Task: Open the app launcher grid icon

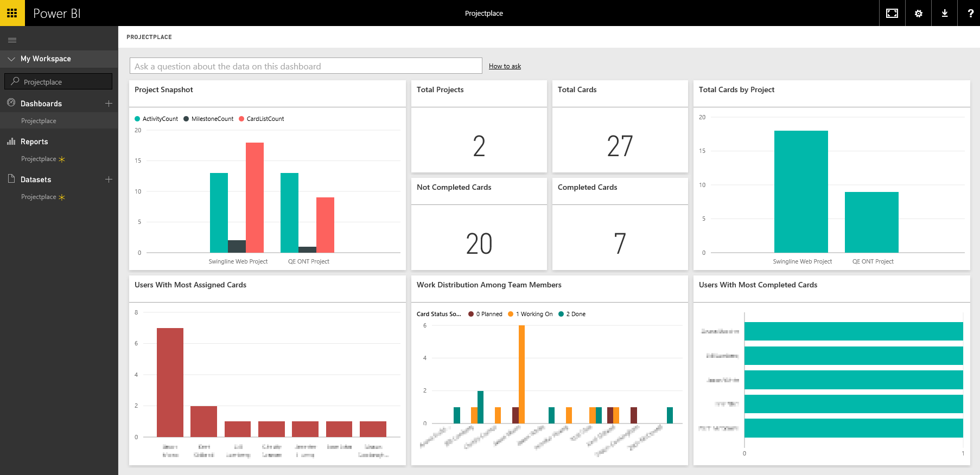Action: pos(12,13)
